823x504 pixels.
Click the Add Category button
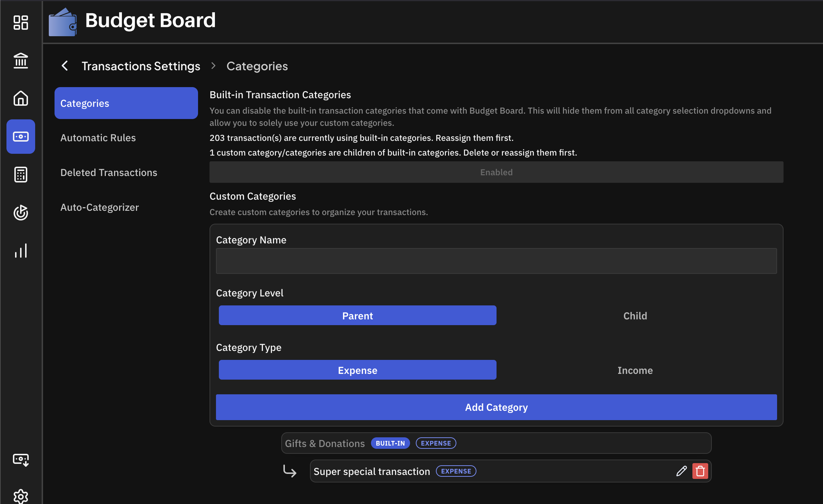tap(497, 407)
